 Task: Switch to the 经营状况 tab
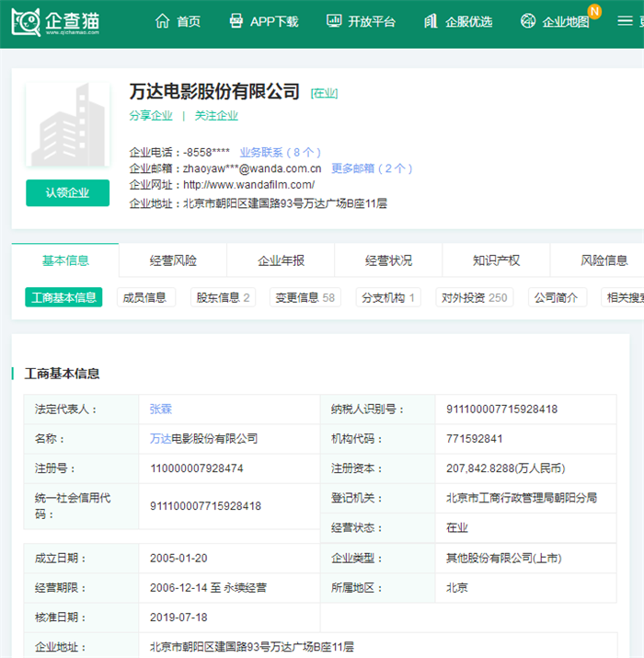coord(388,260)
